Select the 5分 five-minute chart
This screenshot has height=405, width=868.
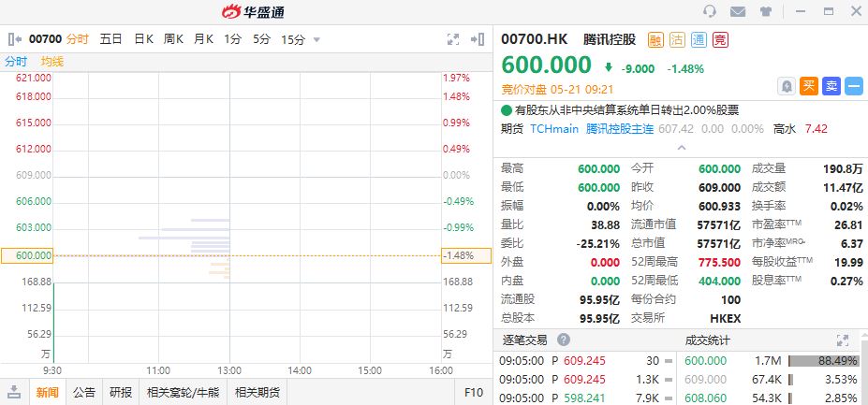click(261, 39)
